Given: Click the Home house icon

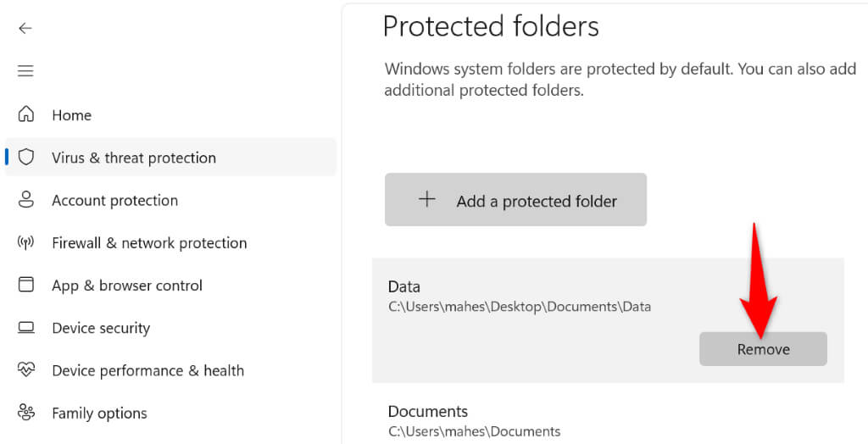Looking at the screenshot, I should point(26,114).
